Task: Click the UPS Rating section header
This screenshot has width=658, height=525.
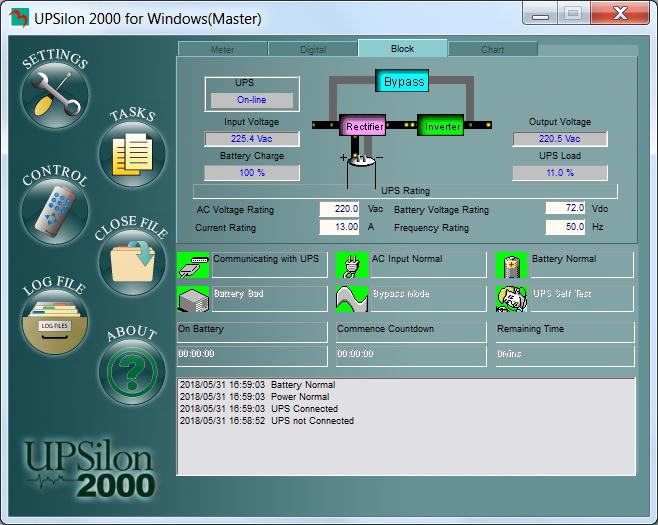Action: 405,191
